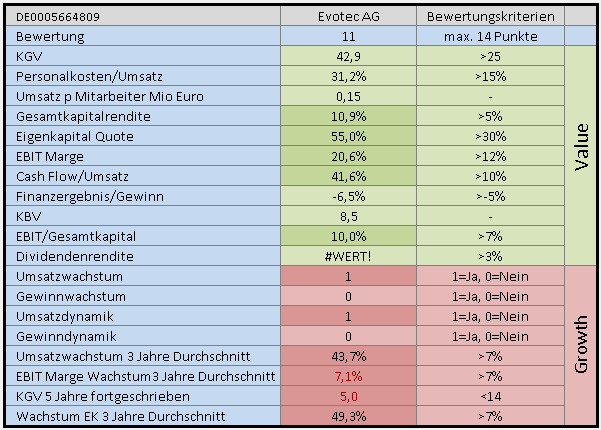Select the Evotec AG header cell
Screen dimensions: 601x430
coord(349,17)
